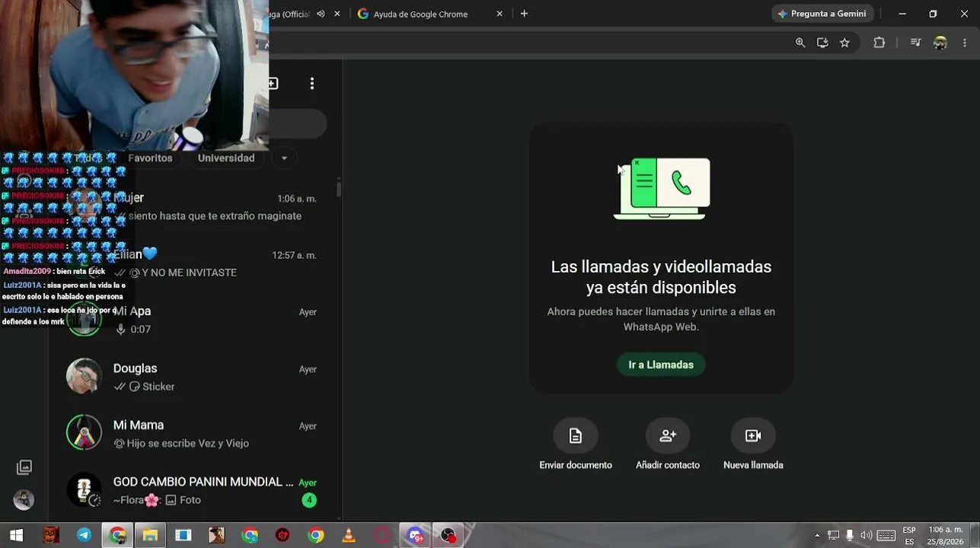Open Telegram from the taskbar
The image size is (980, 548).
pyautogui.click(x=84, y=535)
